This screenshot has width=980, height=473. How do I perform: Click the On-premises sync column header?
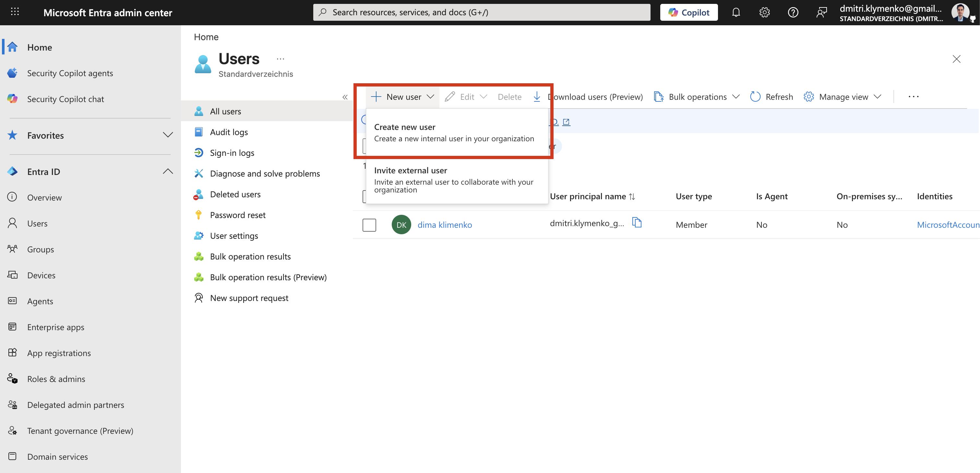tap(869, 196)
